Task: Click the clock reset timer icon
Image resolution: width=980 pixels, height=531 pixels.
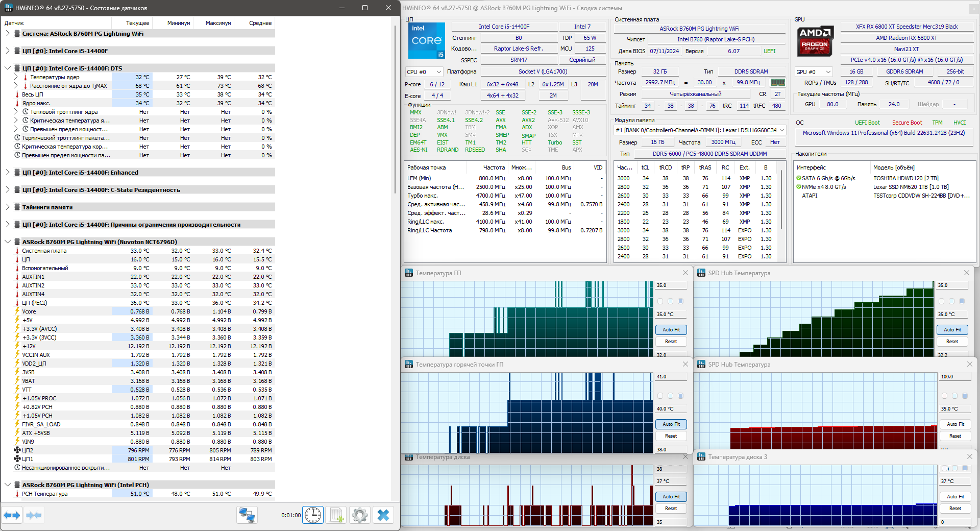Action: (313, 515)
